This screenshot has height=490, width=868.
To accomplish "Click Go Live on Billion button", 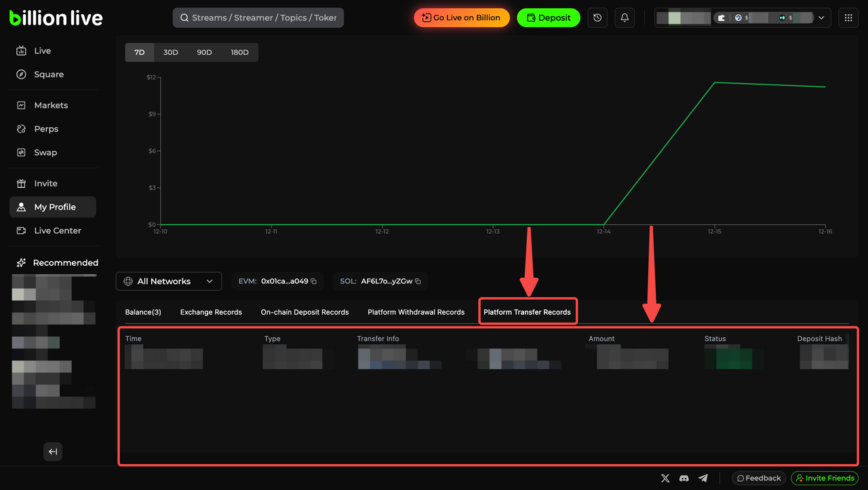I will coord(461,18).
